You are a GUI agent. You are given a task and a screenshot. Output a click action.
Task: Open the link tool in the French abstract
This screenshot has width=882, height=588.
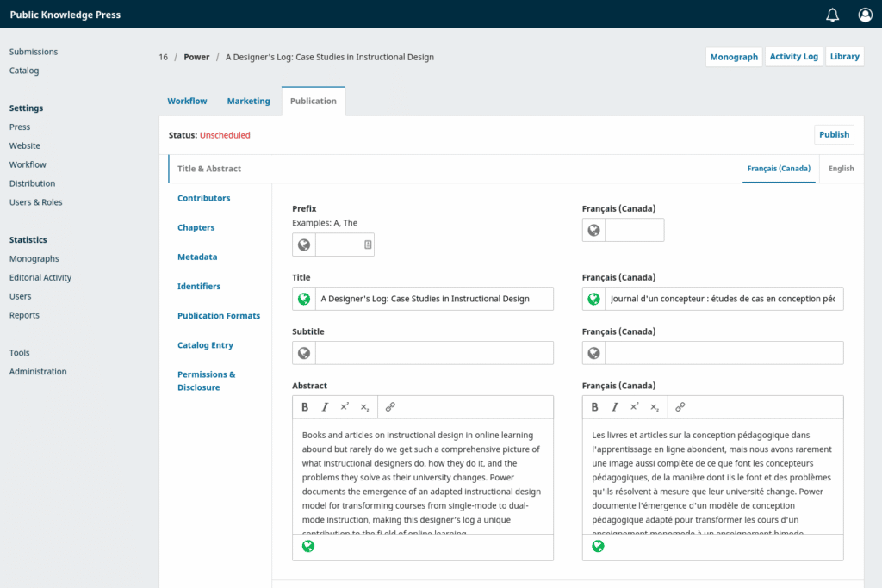click(x=680, y=406)
